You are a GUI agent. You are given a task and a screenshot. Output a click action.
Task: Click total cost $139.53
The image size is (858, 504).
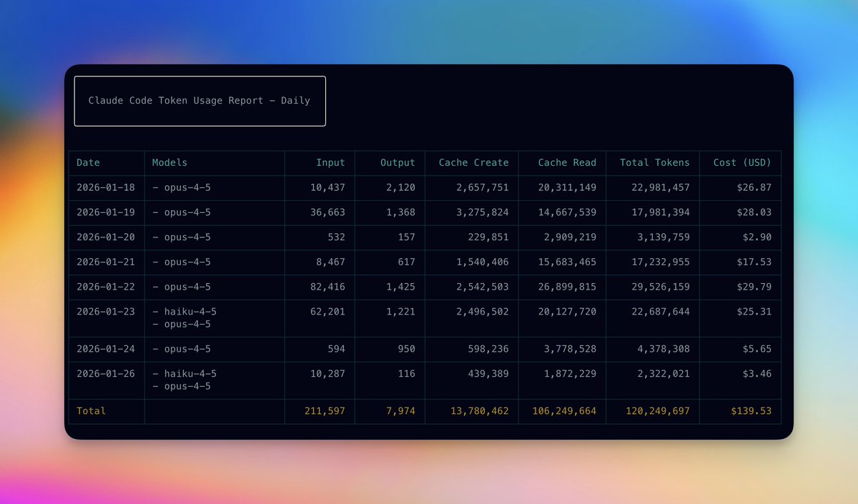pos(751,411)
